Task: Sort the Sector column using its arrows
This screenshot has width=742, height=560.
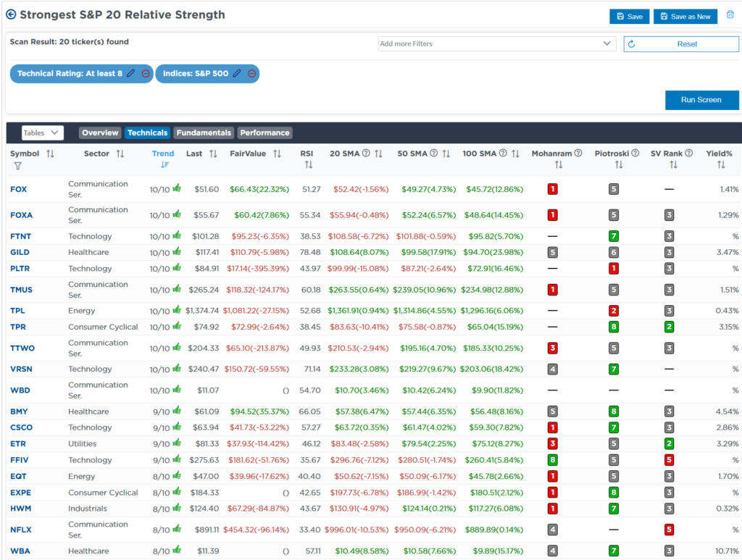Action: coord(120,154)
